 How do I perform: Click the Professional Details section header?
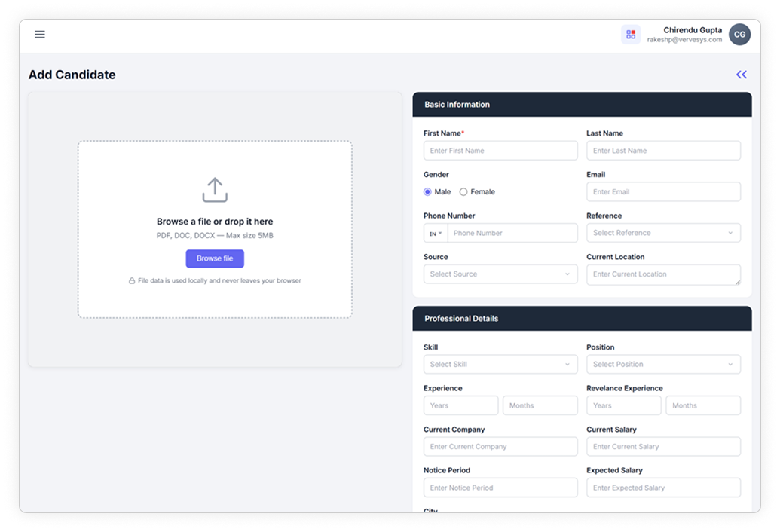tap(582, 318)
